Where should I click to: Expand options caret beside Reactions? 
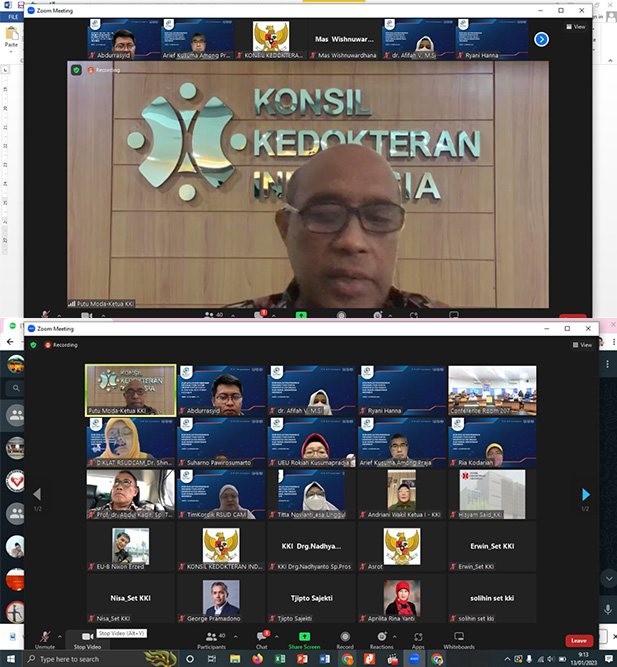[394, 637]
